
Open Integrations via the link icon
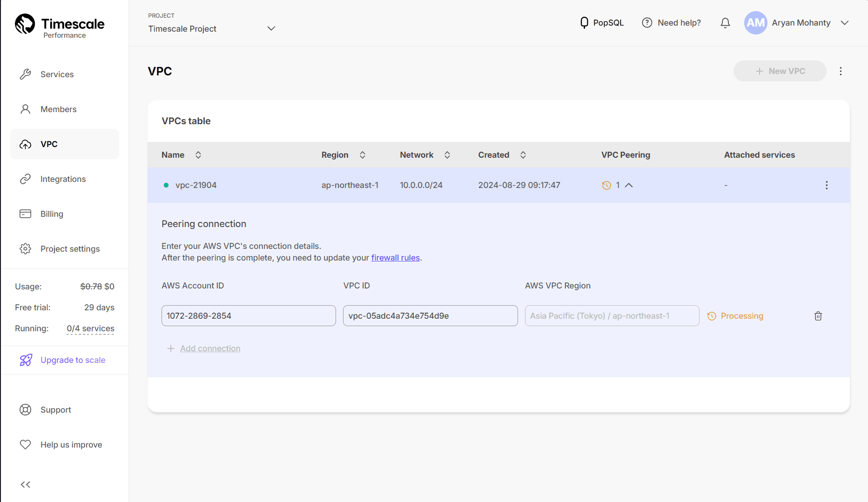tap(26, 179)
